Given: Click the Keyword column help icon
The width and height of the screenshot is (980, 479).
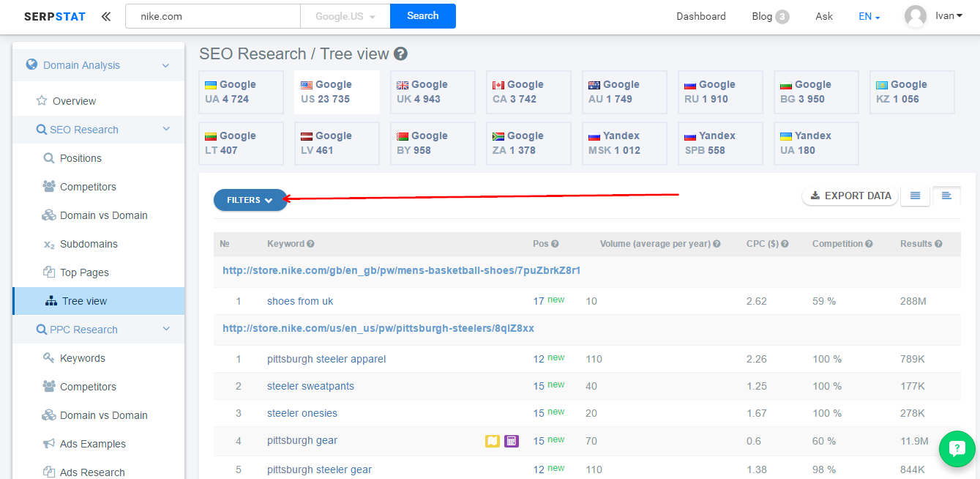Looking at the screenshot, I should tap(310, 244).
